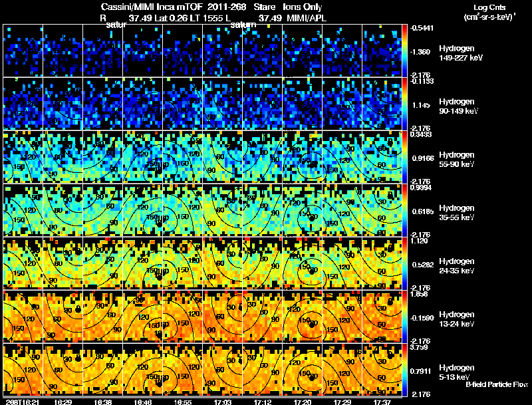Click the 17:12 time label
The height and width of the screenshot is (405, 532).
click(262, 402)
